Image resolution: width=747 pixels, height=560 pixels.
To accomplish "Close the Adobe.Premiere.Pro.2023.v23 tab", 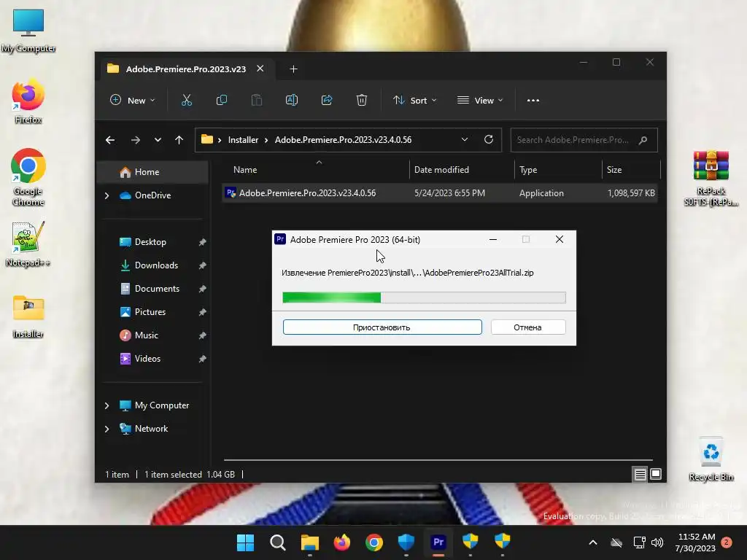I will (x=260, y=69).
